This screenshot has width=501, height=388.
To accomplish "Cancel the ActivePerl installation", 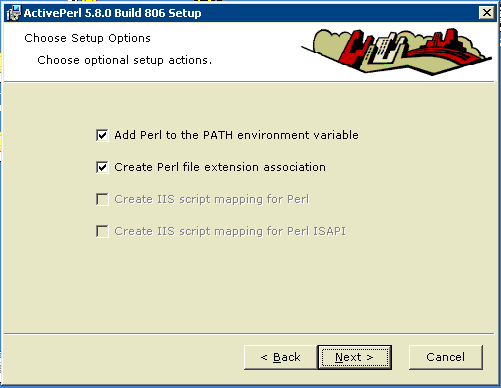I will tap(445, 357).
